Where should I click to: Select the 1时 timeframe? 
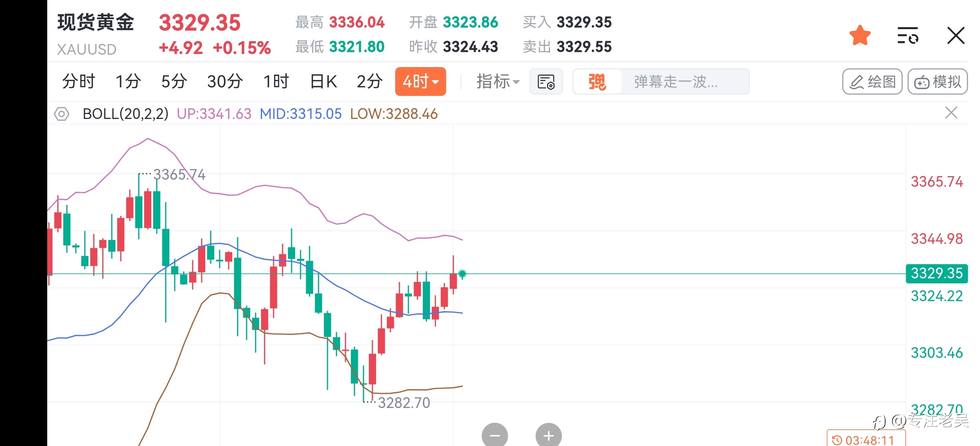pos(276,81)
